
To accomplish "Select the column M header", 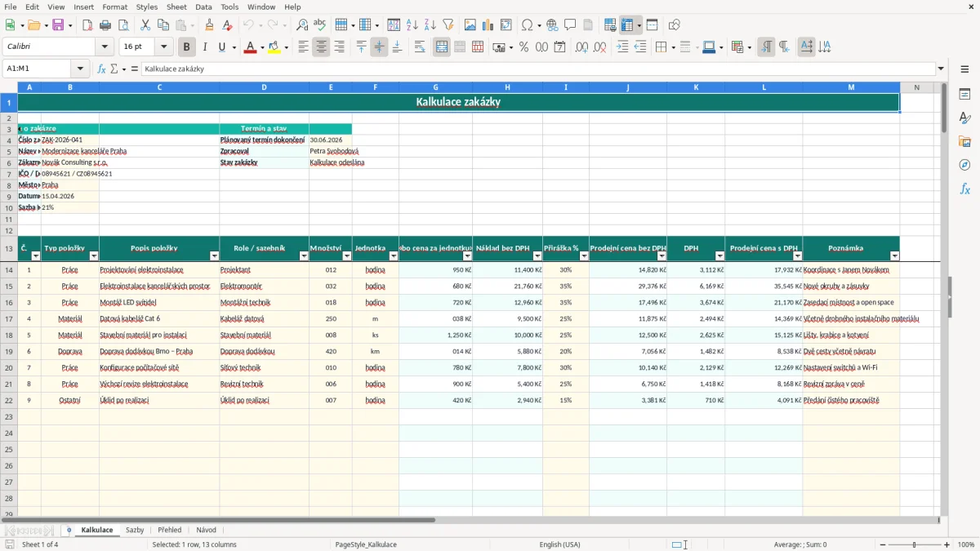I will [x=851, y=87].
